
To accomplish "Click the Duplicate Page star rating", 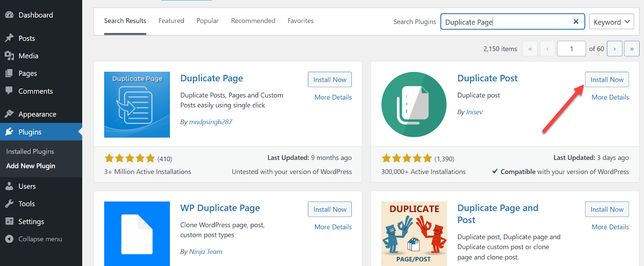I will [130, 158].
